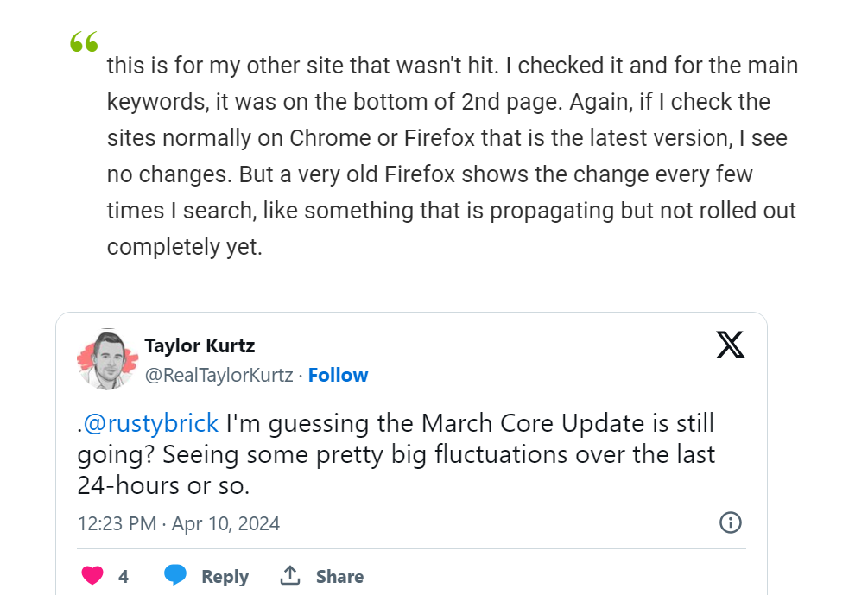The width and height of the screenshot is (868, 595).
Task: Click the 12:23 PM Apr 10, 2024 timestamp
Action: click(178, 523)
